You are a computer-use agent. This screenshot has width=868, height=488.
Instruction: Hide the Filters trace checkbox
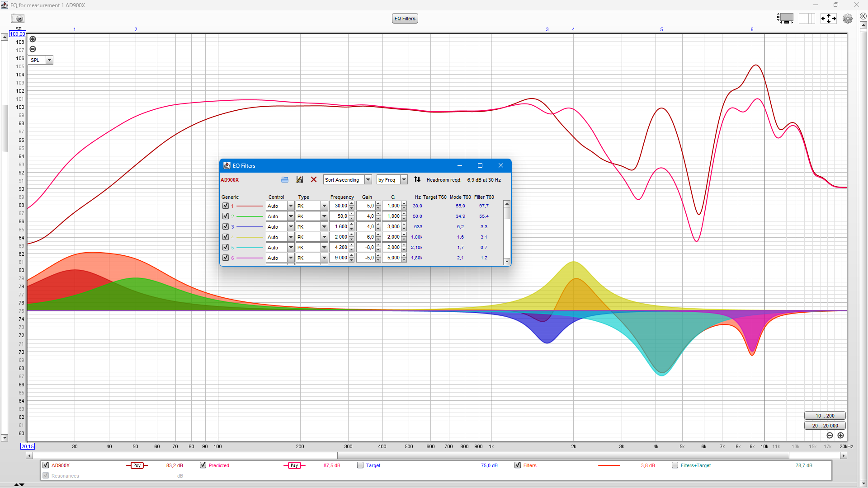coord(518,465)
